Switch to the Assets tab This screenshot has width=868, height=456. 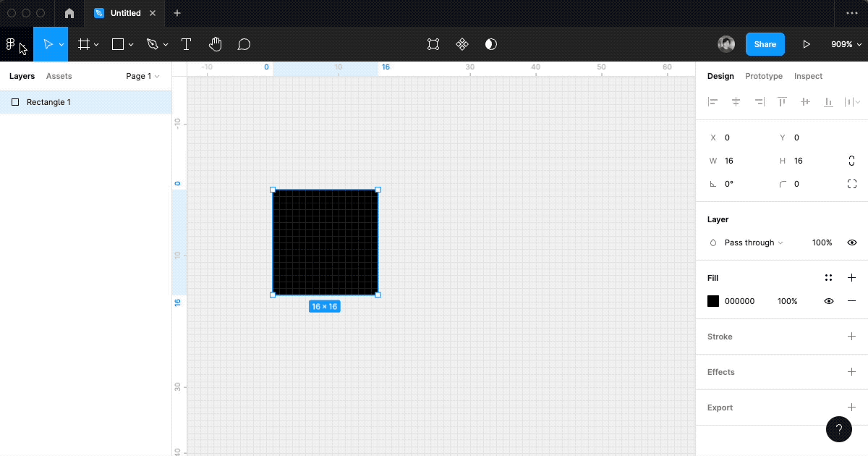point(59,76)
